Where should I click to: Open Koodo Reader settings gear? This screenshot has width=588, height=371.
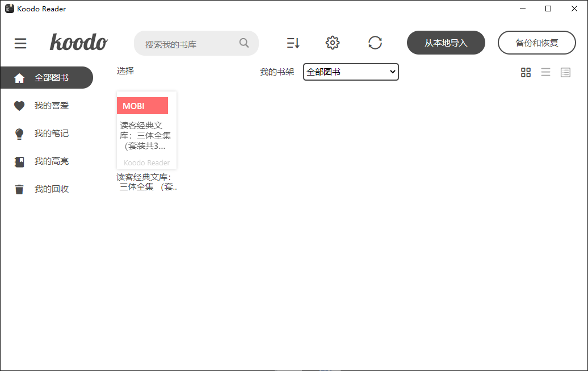[x=333, y=43]
